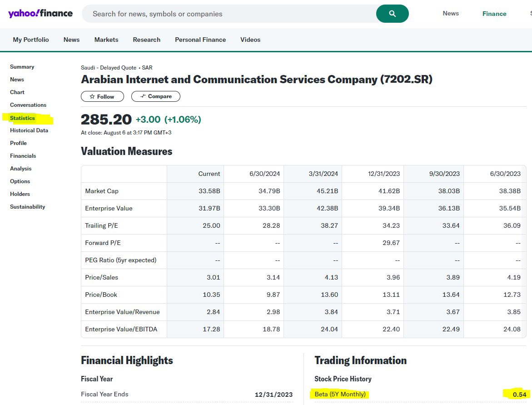Click the current Enterprise Value 31.97B
The width and height of the screenshot is (532, 405).
pos(209,209)
